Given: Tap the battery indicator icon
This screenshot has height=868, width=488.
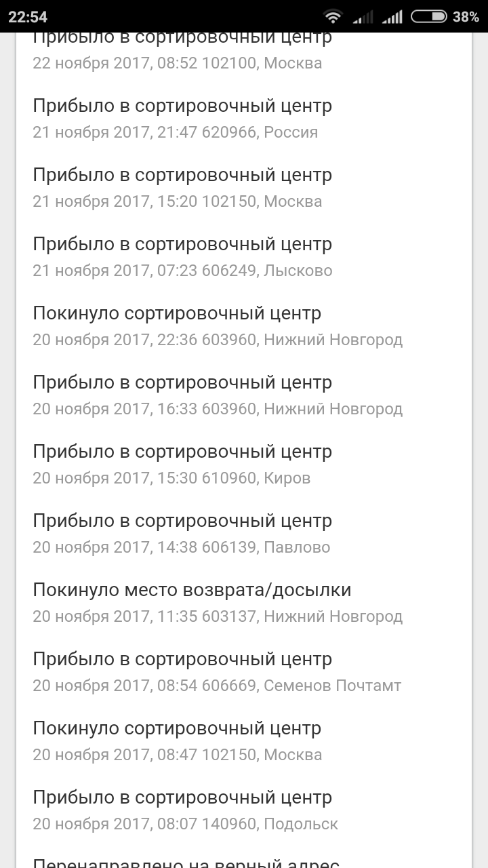Looking at the screenshot, I should (x=428, y=16).
